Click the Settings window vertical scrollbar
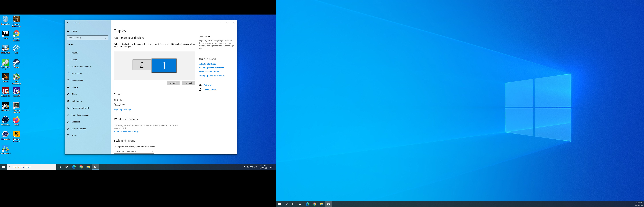The width and height of the screenshot is (644, 207). tap(236, 72)
